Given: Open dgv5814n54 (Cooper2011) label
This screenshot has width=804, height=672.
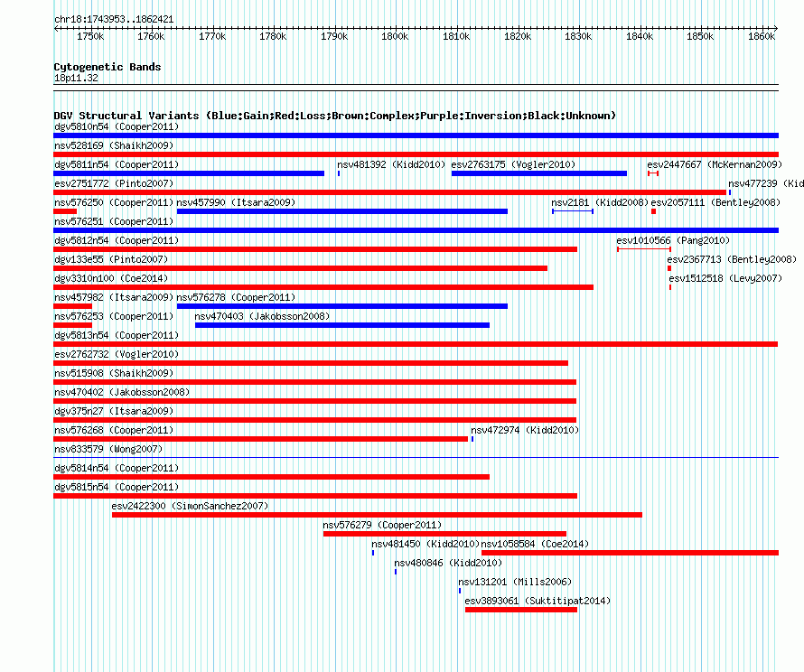Looking at the screenshot, I should [117, 468].
